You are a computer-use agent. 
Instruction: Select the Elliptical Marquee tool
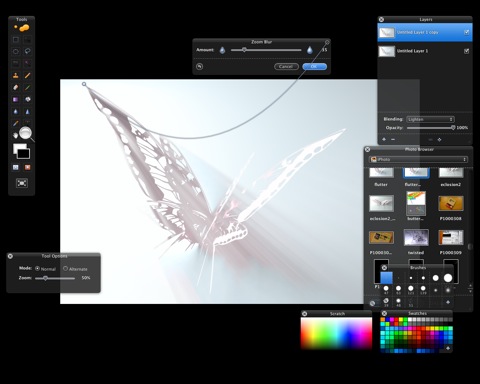[x=16, y=51]
